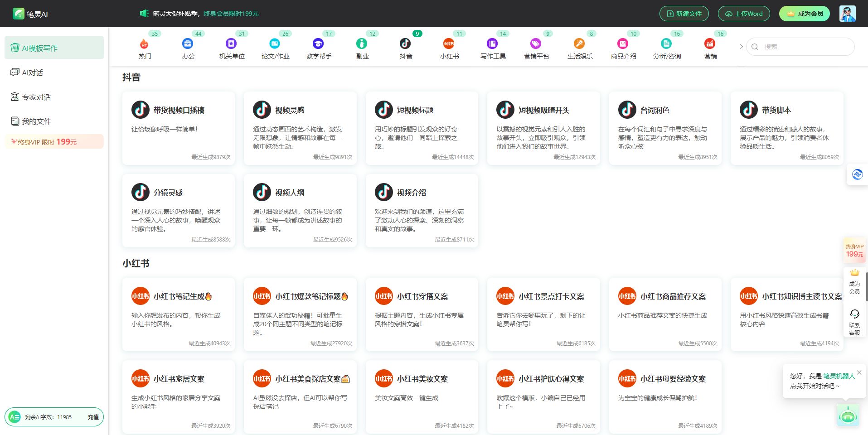Click the 联系客服 headset icon
The image size is (868, 435).
[x=854, y=314]
